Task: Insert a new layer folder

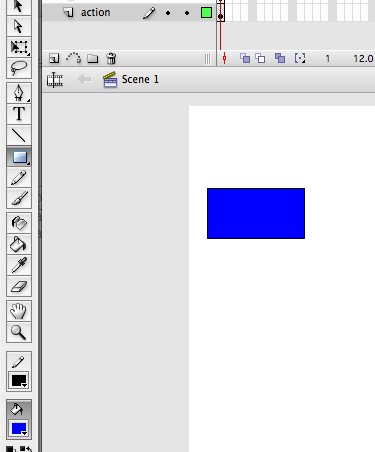Action: pos(93,59)
